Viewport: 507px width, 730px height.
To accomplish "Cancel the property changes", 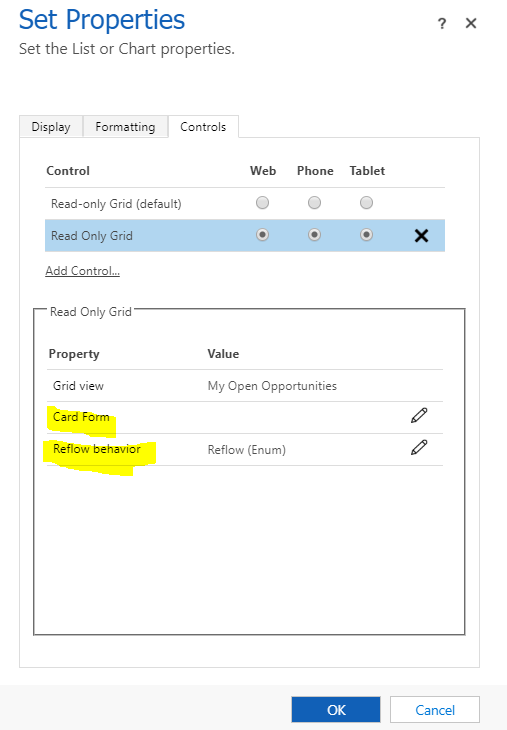I will click(435, 710).
